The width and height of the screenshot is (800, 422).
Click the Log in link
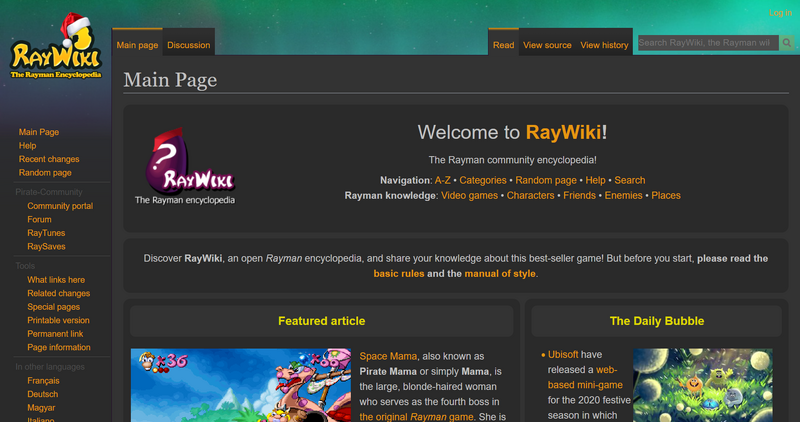pyautogui.click(x=780, y=13)
